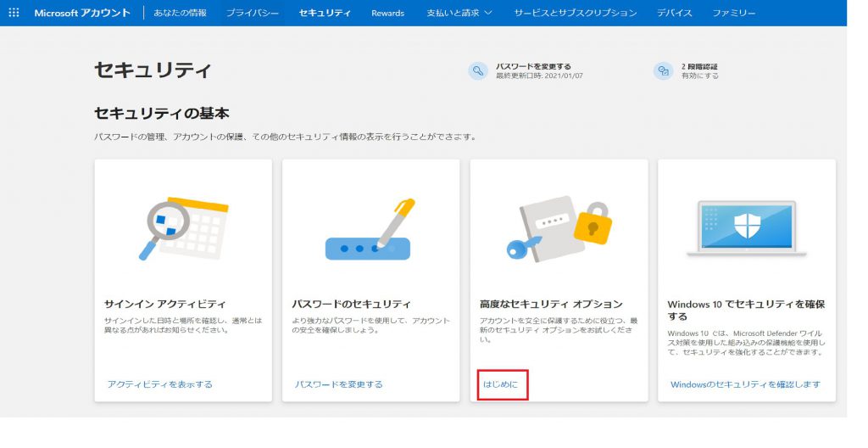The width and height of the screenshot is (868, 448).
Task: Open Windowsのセキュリティを確認します link
Action: [x=745, y=384]
